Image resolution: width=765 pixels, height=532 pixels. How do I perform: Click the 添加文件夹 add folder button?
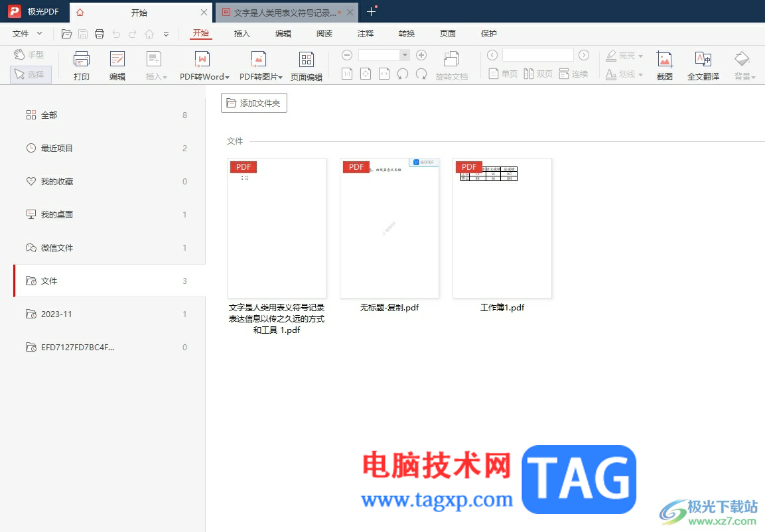click(253, 103)
